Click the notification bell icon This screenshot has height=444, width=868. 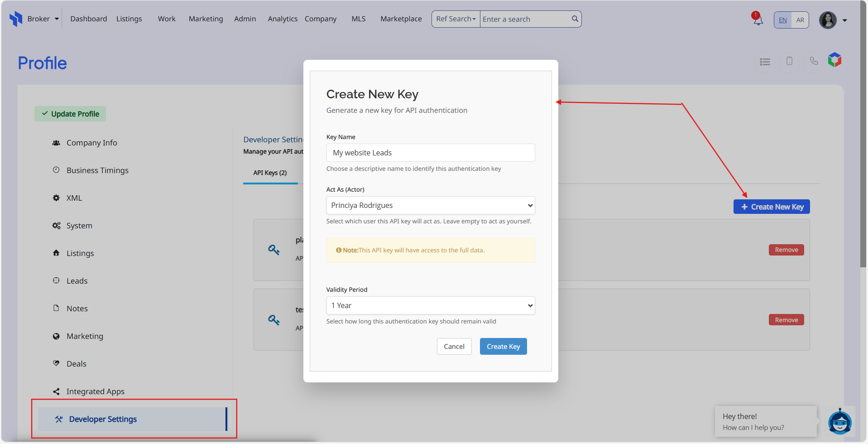pos(758,20)
